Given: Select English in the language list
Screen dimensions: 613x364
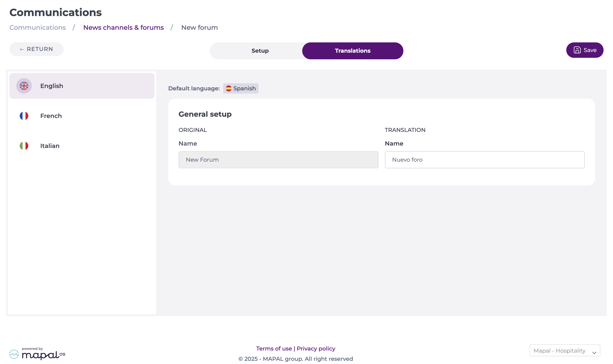Looking at the screenshot, I should click(82, 86).
